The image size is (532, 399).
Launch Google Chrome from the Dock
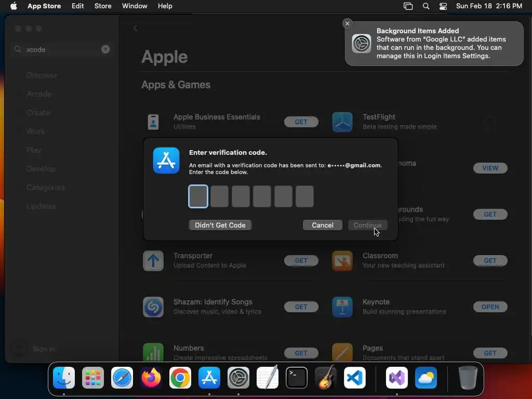(x=180, y=378)
